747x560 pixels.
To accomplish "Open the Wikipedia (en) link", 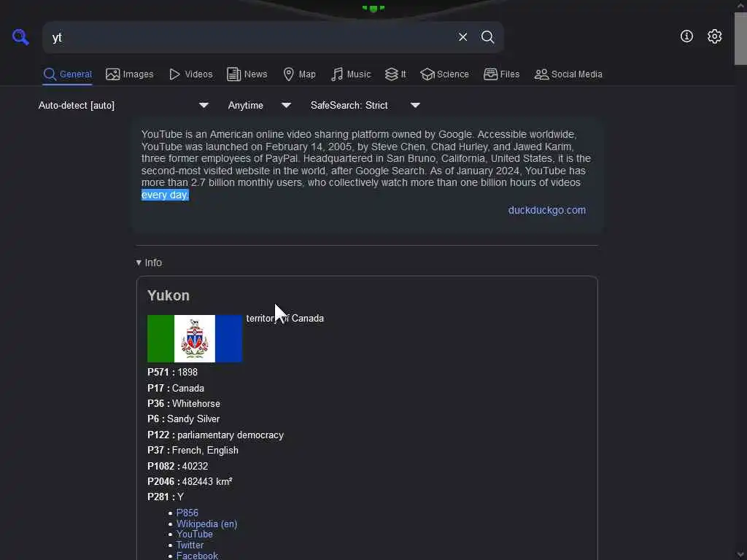I will click(206, 524).
